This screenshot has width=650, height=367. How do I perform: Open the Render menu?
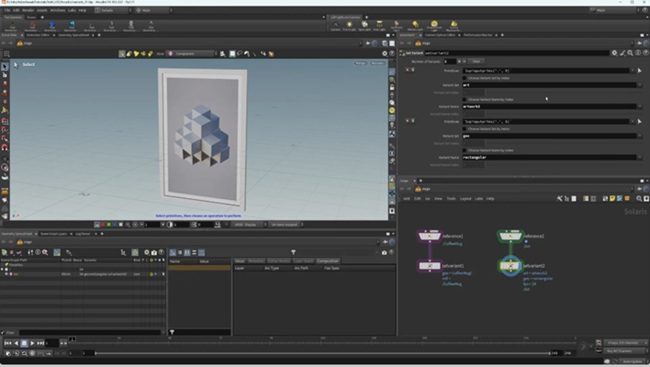[x=28, y=10]
